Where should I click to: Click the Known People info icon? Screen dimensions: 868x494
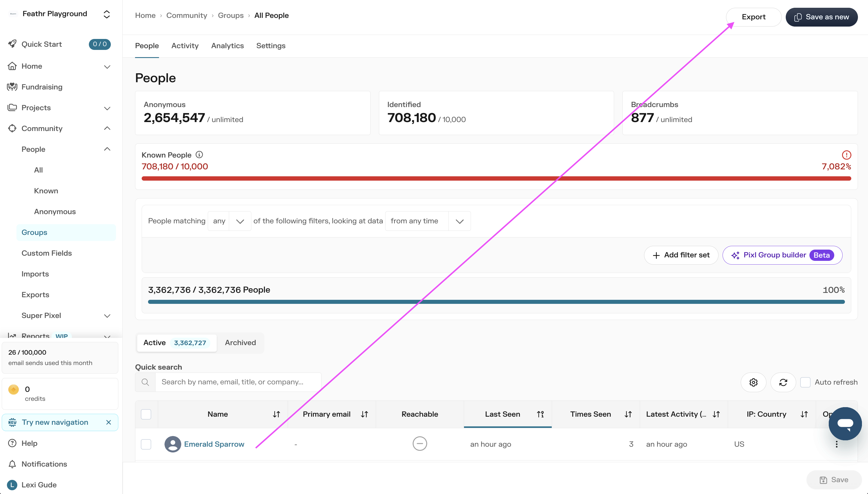pyautogui.click(x=199, y=155)
